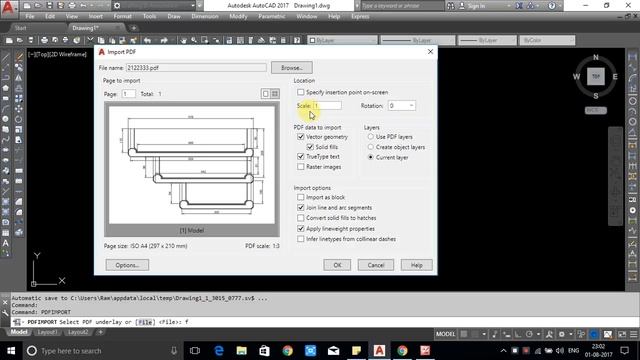The image size is (640, 360).
Task: Uncheck the Vector geometry checkbox
Action: click(x=301, y=137)
